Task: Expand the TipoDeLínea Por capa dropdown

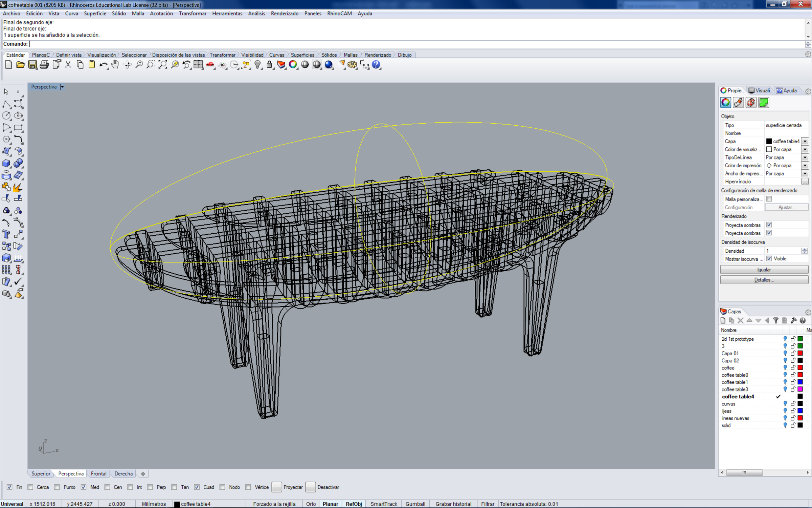Action: [805, 157]
